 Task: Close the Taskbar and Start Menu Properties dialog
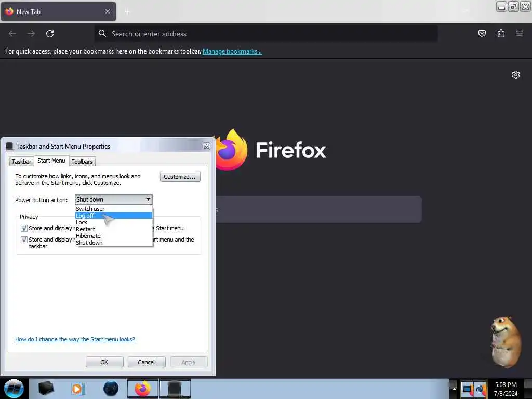click(x=206, y=146)
